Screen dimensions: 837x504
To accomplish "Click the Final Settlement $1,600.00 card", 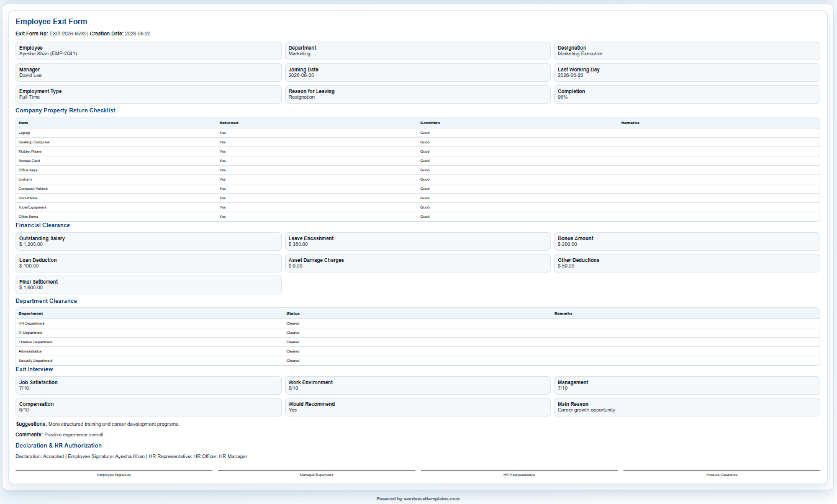I will click(148, 285).
